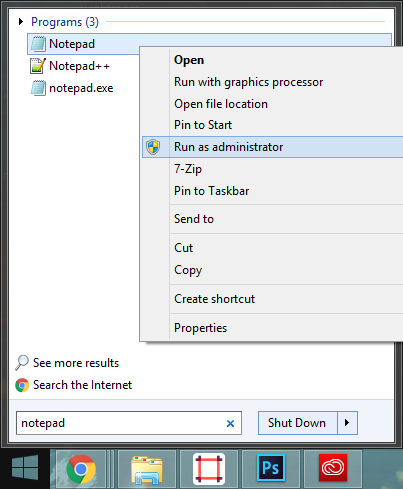Click the Notepad++ program icon
This screenshot has width=403, height=489.
[37, 66]
